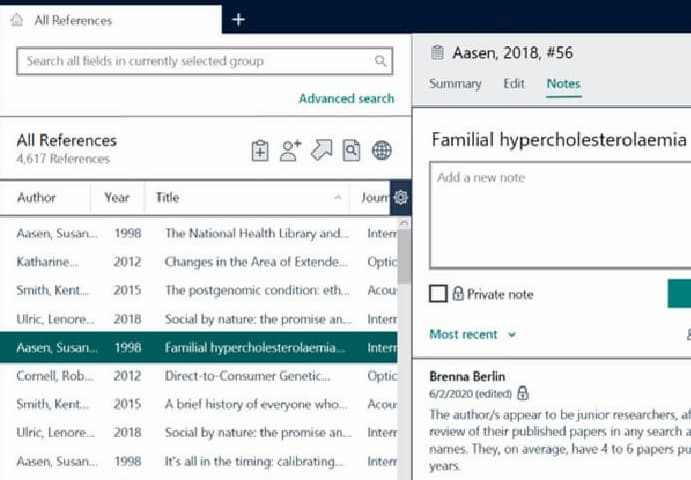Add a new reference with clipboard-plus icon
Image resolution: width=691 pixels, height=480 pixels.
pyautogui.click(x=260, y=151)
